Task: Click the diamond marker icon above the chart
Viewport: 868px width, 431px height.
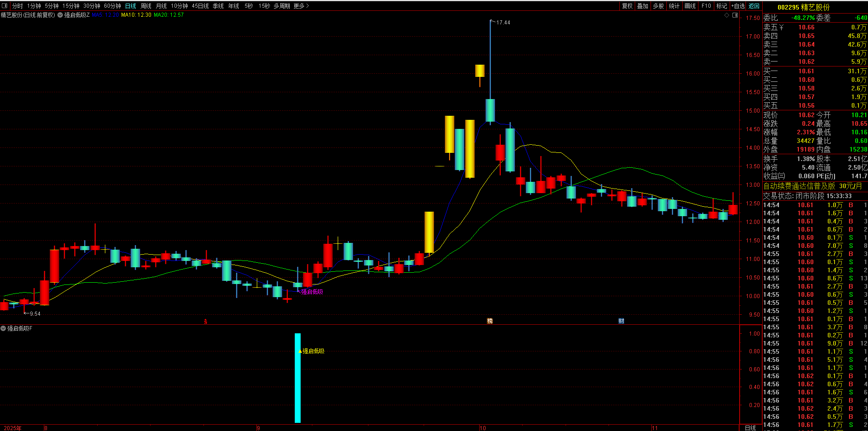Action: click(727, 15)
